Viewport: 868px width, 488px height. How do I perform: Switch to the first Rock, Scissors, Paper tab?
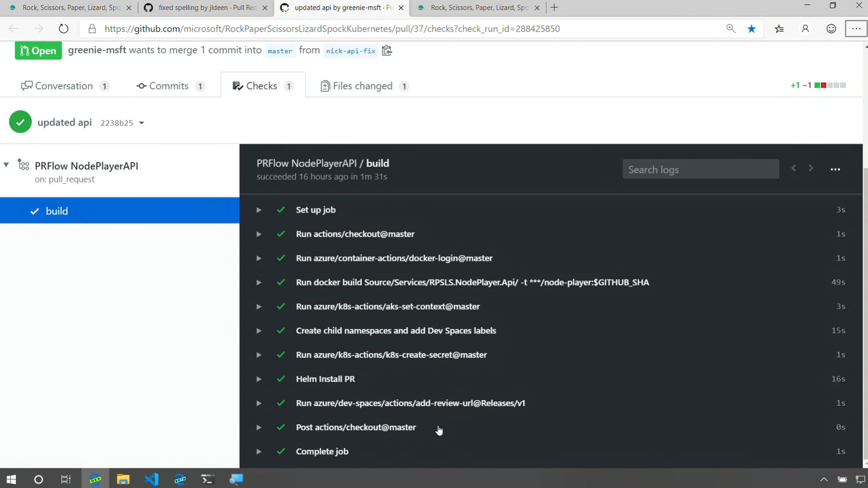tap(71, 8)
